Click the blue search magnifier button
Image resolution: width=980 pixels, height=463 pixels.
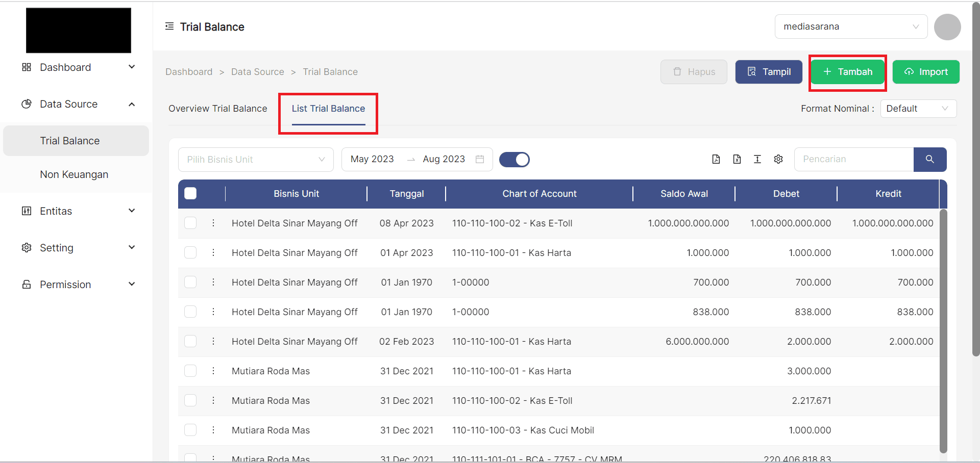pyautogui.click(x=929, y=159)
